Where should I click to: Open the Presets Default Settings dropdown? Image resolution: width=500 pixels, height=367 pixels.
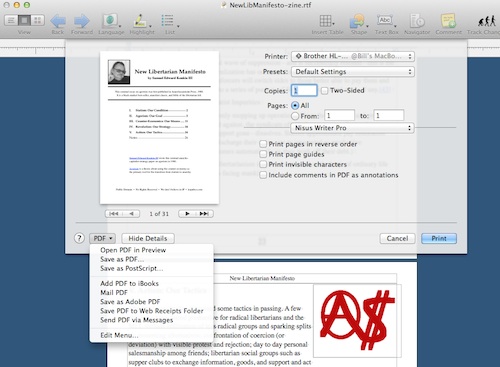353,72
